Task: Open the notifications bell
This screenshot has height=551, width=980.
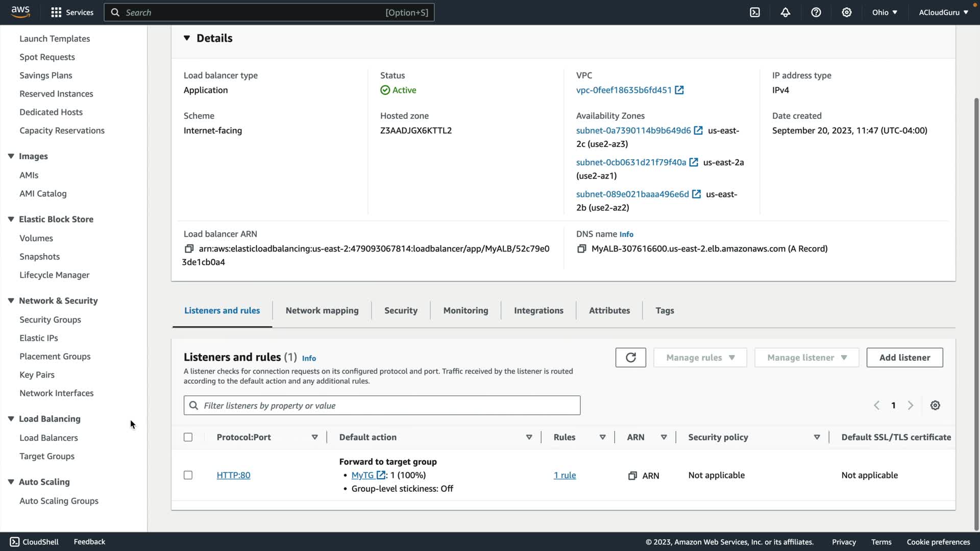Action: click(785, 12)
